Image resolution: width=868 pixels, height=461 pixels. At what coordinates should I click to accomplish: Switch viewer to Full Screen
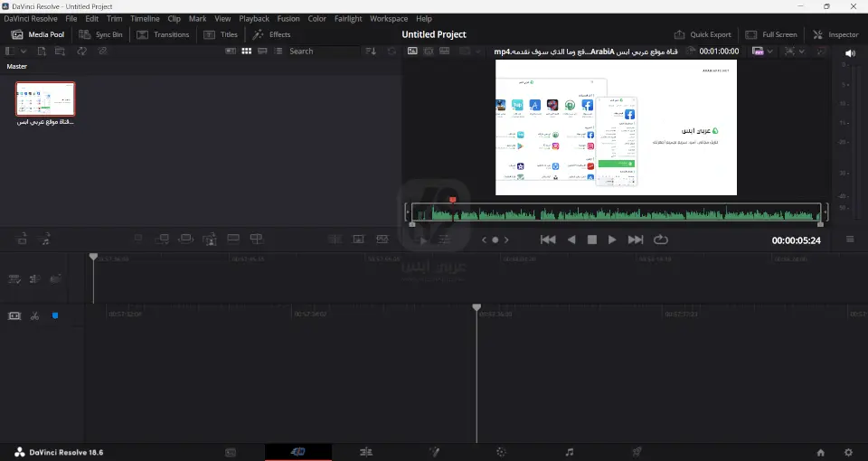pos(771,34)
